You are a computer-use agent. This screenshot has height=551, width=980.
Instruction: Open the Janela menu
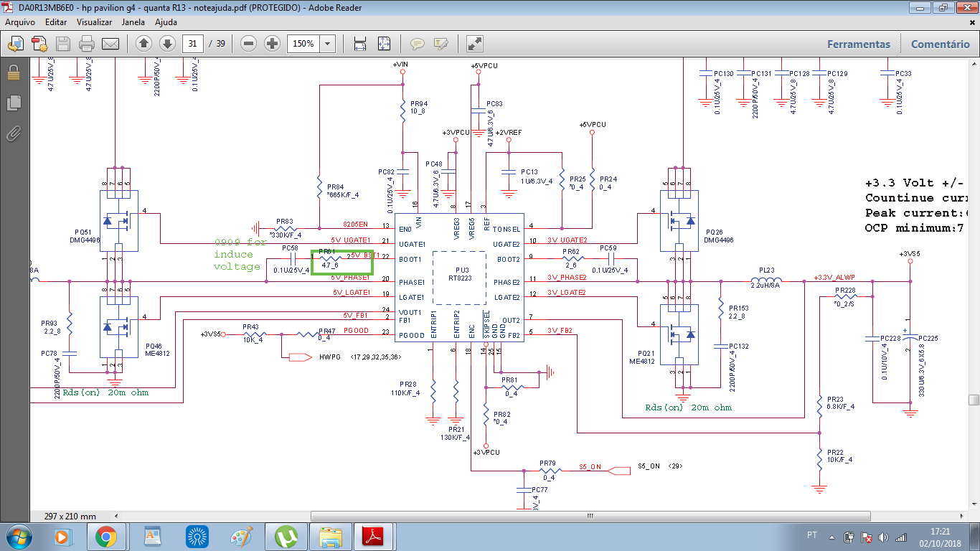point(133,22)
